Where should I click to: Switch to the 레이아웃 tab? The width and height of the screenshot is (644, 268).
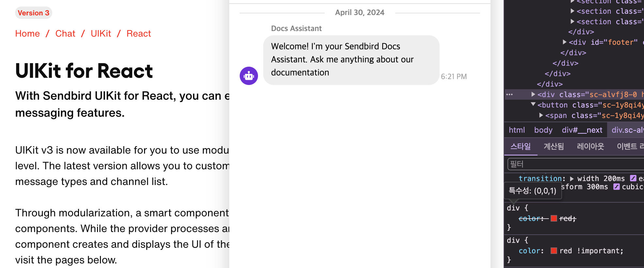[x=590, y=146]
